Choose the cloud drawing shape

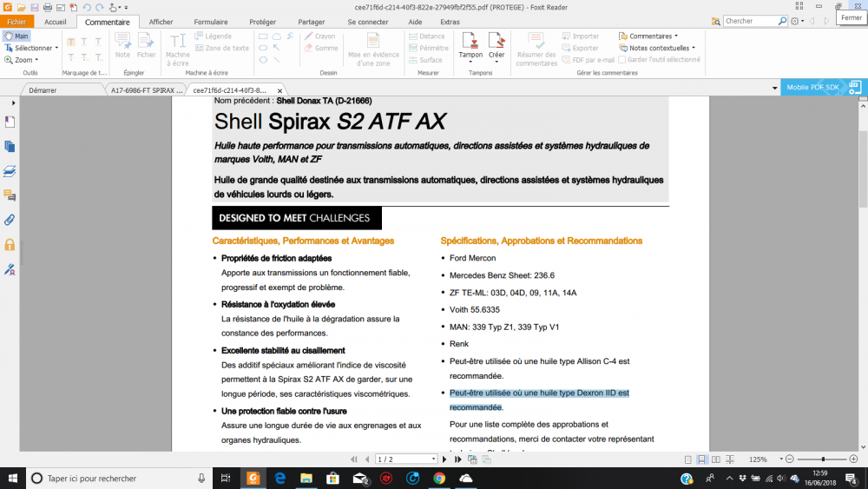276,36
